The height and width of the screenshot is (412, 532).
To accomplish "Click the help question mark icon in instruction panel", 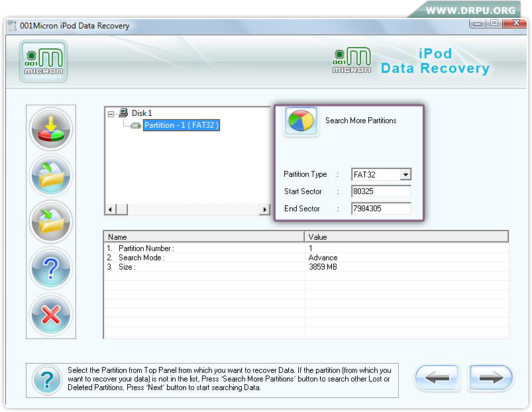I will click(x=48, y=380).
